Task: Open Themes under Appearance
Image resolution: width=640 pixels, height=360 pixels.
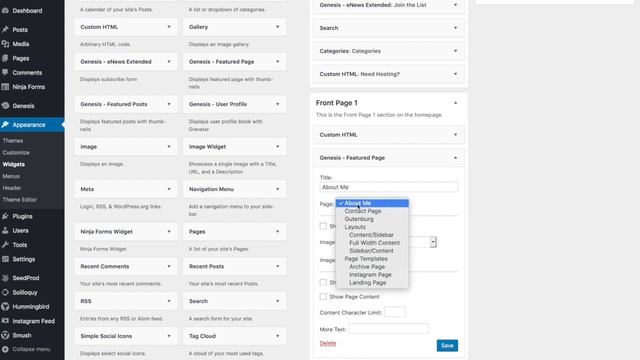Action: (x=13, y=140)
